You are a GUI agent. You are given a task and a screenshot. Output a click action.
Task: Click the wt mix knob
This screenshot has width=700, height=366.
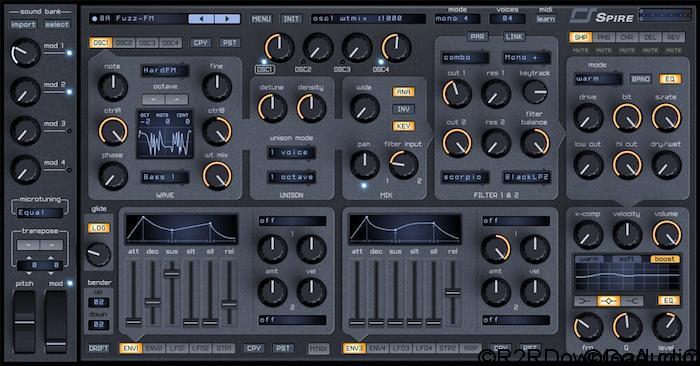click(x=217, y=176)
